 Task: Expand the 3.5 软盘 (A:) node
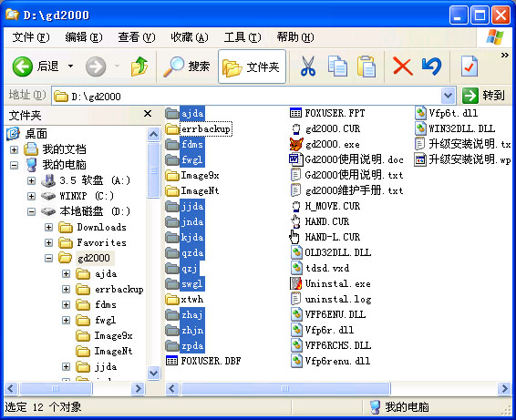pos(31,180)
